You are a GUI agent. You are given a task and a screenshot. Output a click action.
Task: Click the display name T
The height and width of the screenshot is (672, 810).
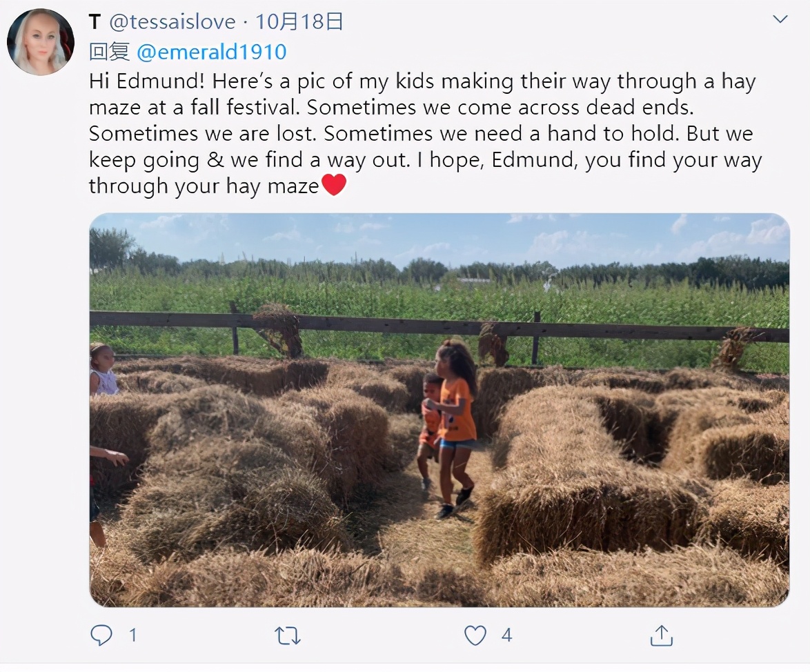tap(94, 21)
